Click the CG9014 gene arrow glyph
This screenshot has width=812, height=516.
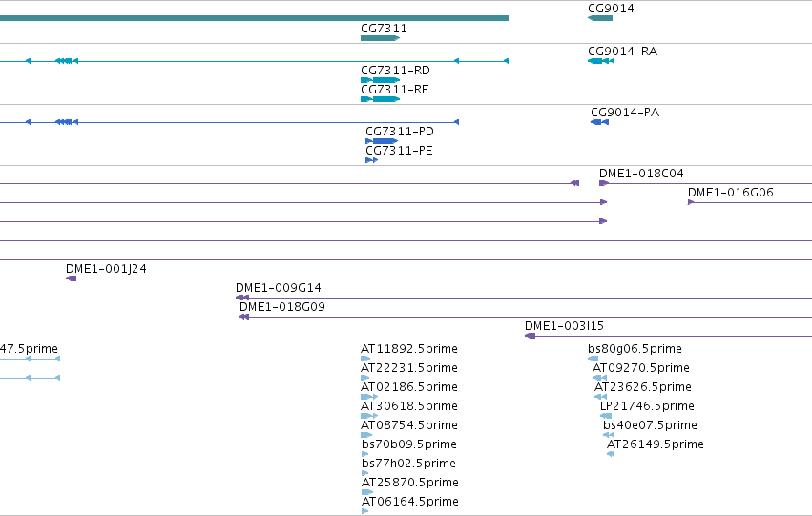(x=600, y=18)
